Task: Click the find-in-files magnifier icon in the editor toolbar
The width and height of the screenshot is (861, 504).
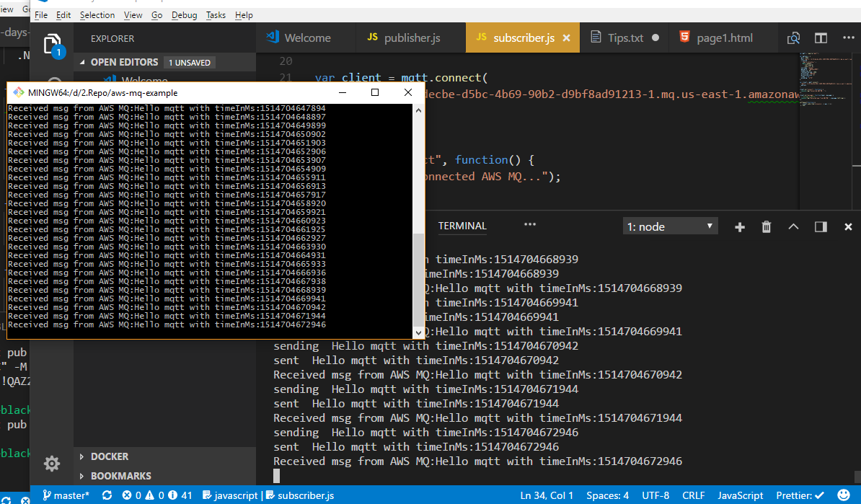Action: click(793, 38)
